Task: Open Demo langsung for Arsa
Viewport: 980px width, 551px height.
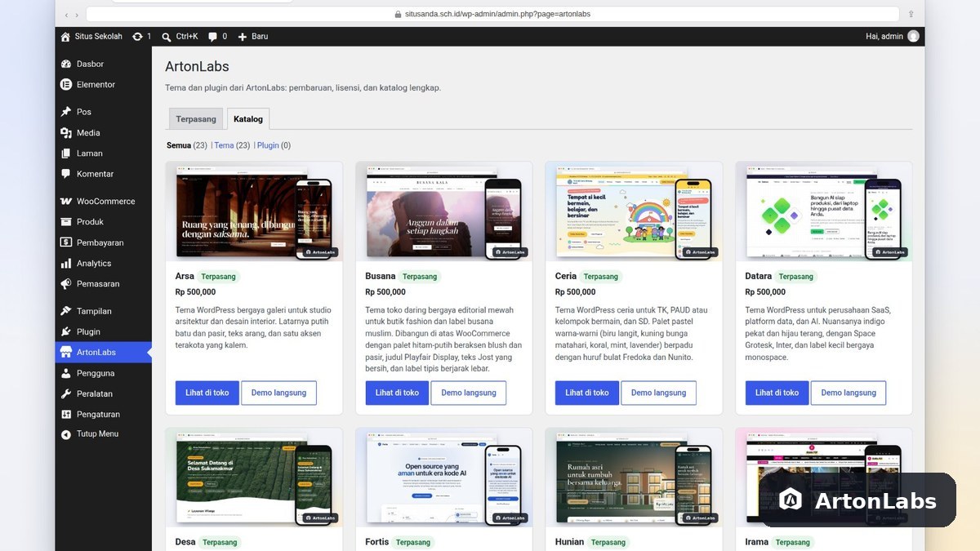Action: pos(278,393)
